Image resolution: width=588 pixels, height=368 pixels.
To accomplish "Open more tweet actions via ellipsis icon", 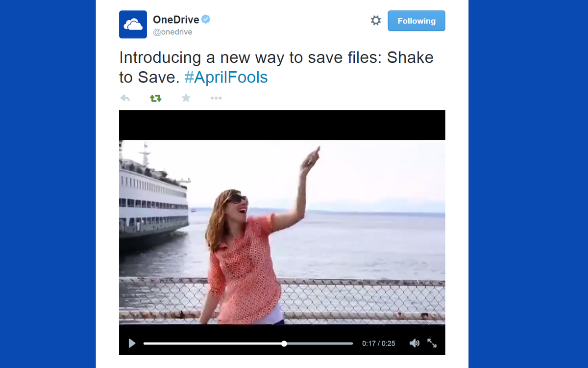I will pyautogui.click(x=216, y=98).
